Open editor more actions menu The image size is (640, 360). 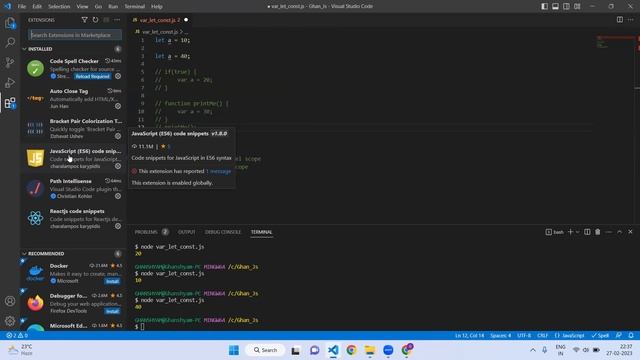(x=631, y=20)
